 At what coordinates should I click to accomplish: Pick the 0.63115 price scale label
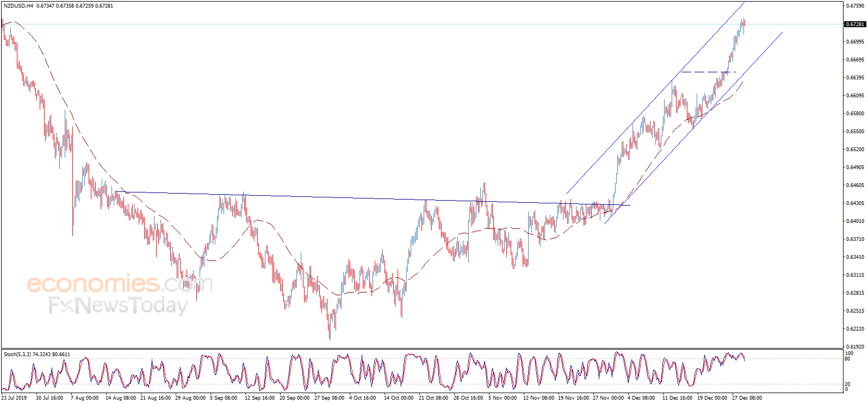(855, 275)
